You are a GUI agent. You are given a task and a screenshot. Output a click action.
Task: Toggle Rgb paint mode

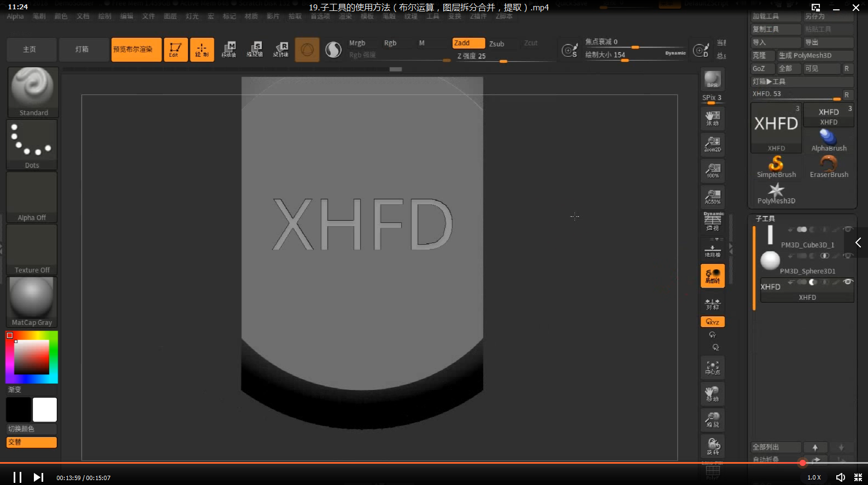(390, 43)
